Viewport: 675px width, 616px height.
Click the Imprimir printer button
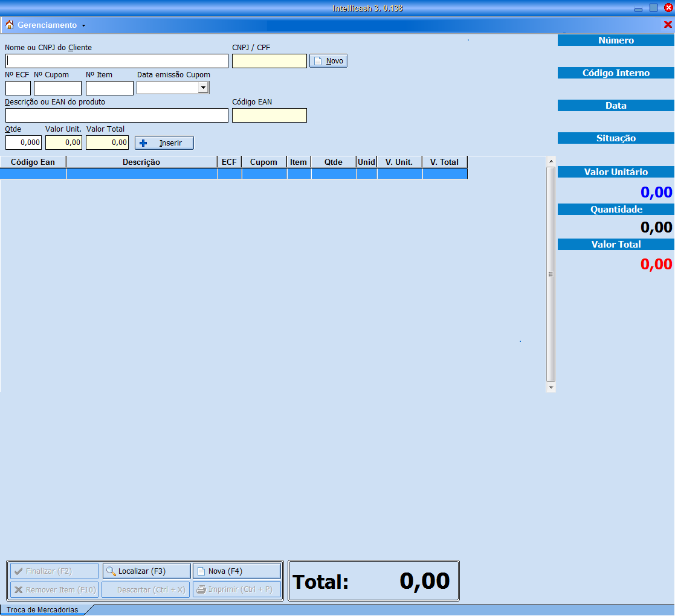[236, 590]
